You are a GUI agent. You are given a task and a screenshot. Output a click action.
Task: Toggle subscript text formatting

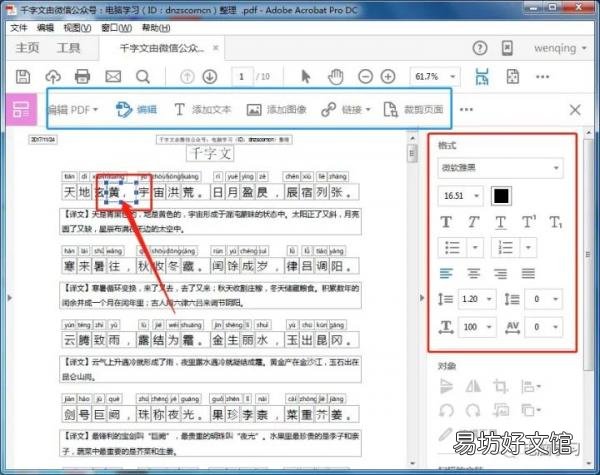(556, 222)
